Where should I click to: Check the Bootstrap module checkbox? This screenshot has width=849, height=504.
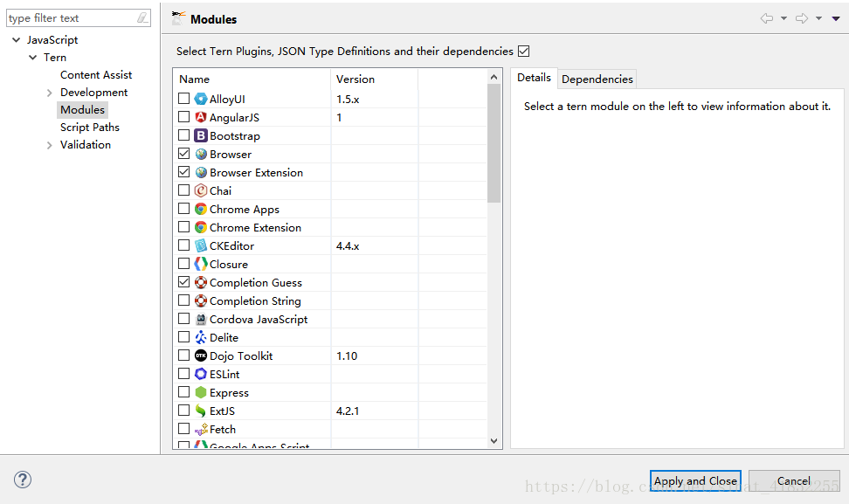click(184, 135)
